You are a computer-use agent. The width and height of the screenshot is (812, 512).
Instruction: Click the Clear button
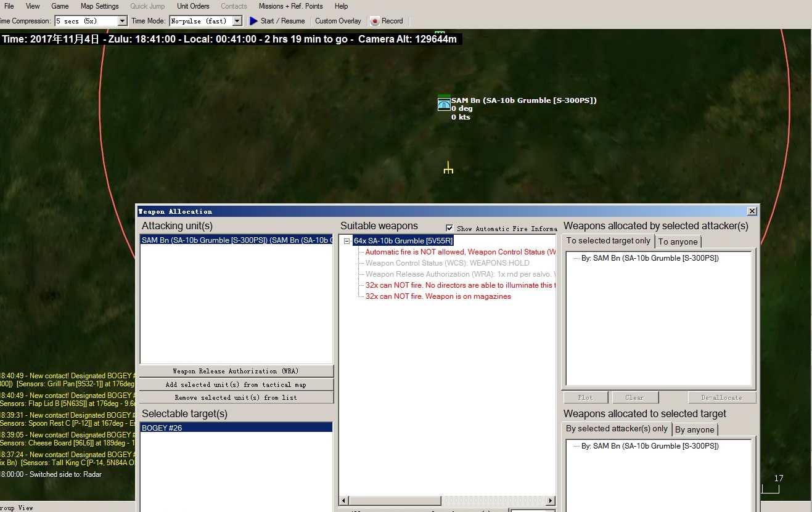634,397
